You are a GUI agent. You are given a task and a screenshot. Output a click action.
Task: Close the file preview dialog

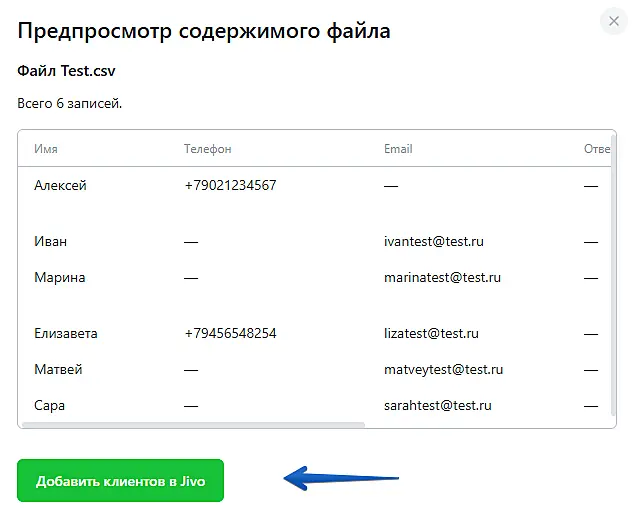[x=613, y=21]
